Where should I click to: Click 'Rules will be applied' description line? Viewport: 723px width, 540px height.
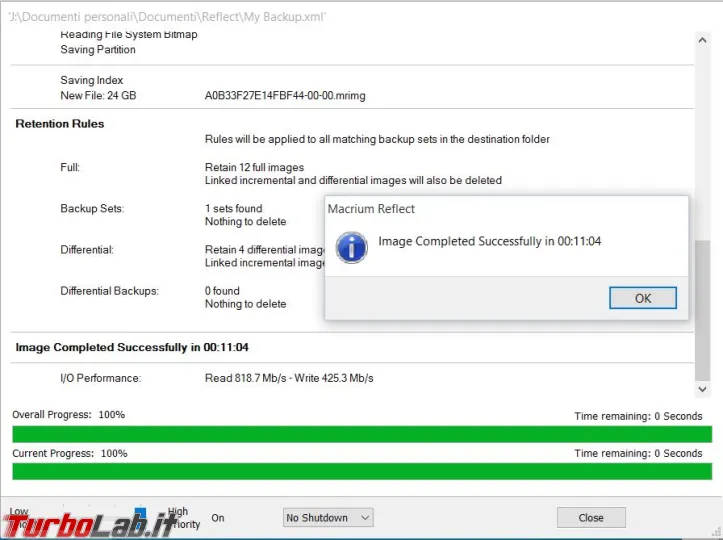click(x=377, y=139)
